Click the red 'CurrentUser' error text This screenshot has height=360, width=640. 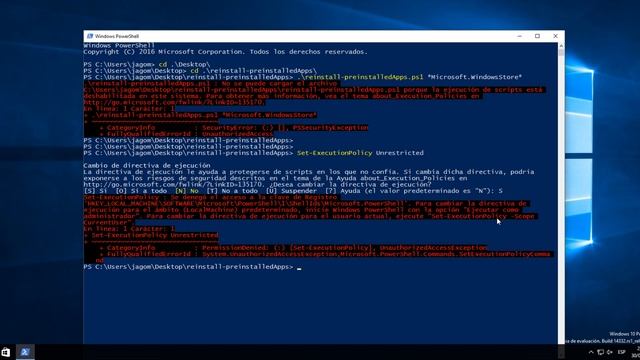(108, 222)
